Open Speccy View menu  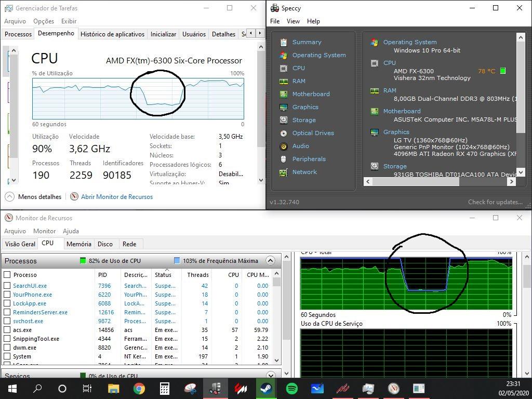pyautogui.click(x=293, y=21)
